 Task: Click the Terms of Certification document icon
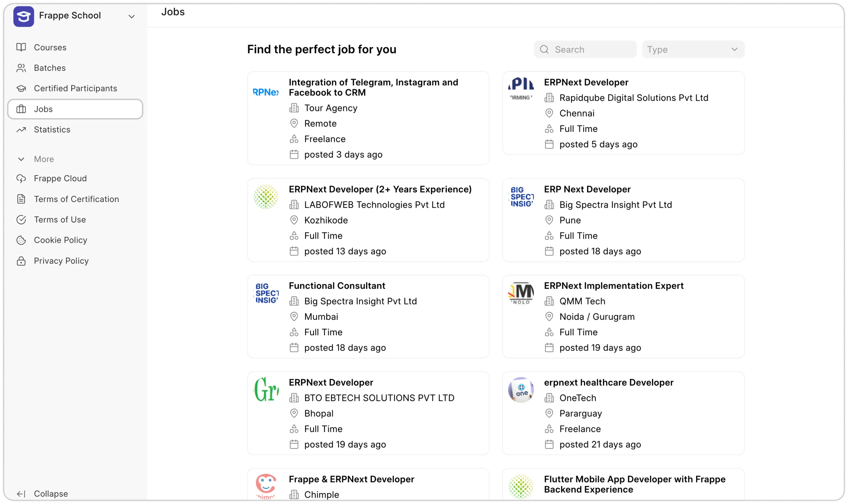point(21,199)
